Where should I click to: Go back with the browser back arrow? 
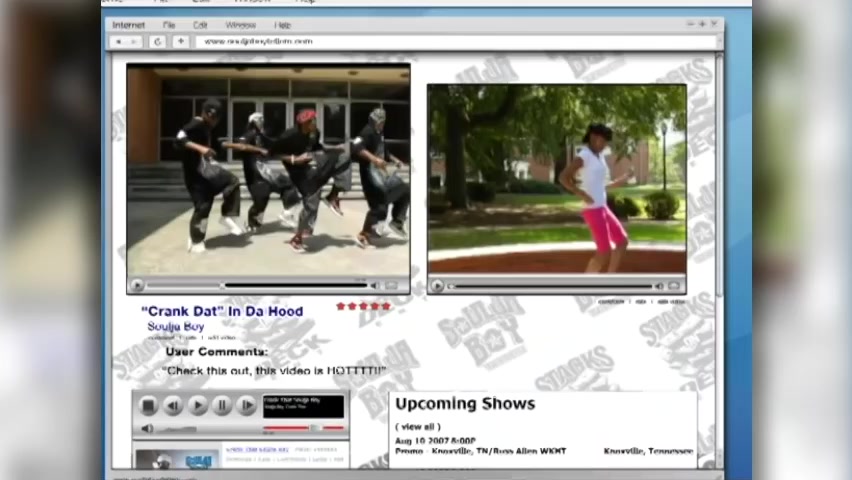tap(119, 41)
